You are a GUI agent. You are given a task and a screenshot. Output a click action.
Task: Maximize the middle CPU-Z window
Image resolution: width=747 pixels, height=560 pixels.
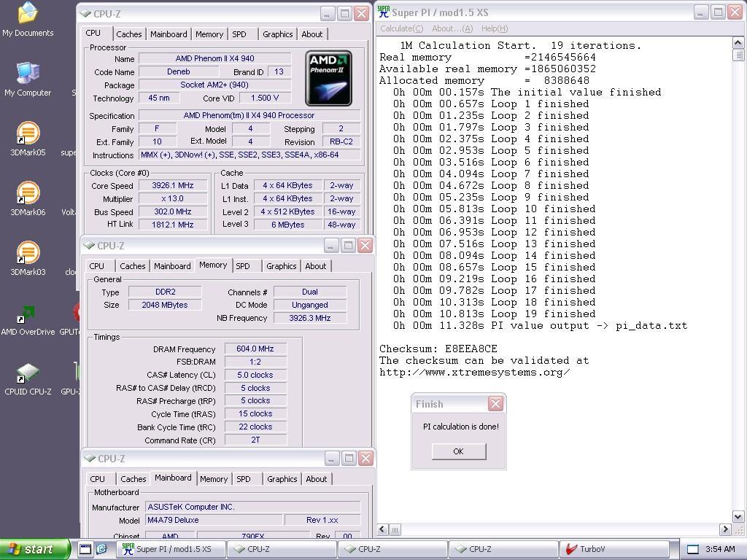[348, 246]
